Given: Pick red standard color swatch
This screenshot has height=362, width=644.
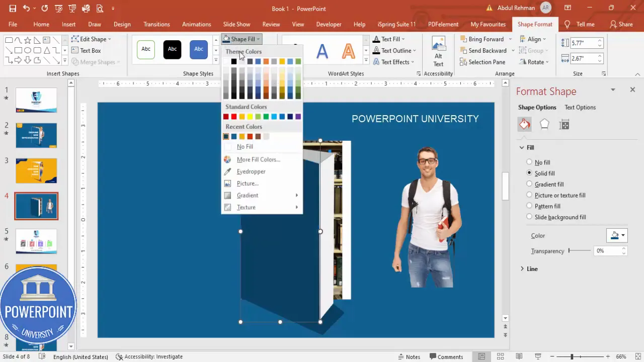Looking at the screenshot, I should (x=234, y=117).
